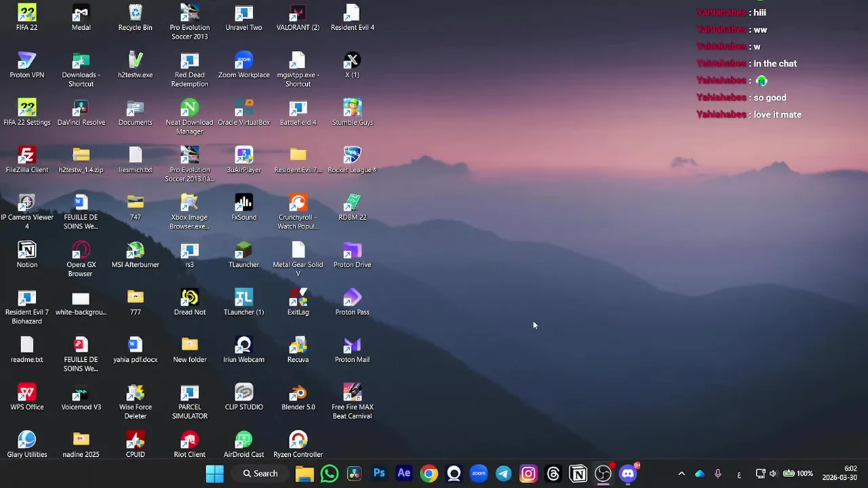Select the Oracle VirtualBox desktop icon

click(243, 113)
